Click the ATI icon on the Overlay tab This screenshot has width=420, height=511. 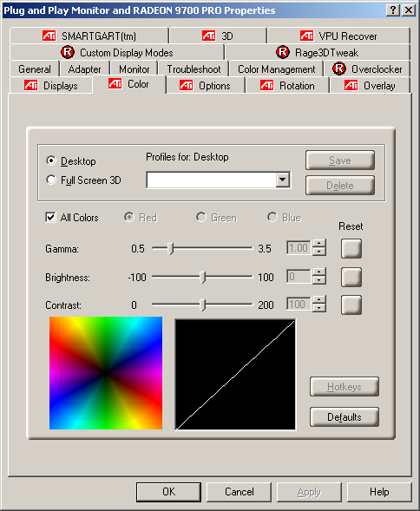click(x=351, y=85)
